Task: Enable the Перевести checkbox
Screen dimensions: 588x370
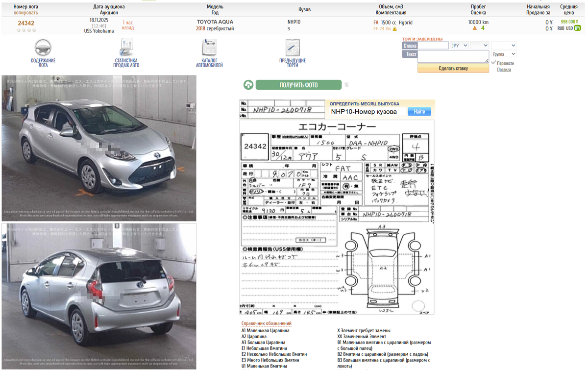Action: pos(493,63)
